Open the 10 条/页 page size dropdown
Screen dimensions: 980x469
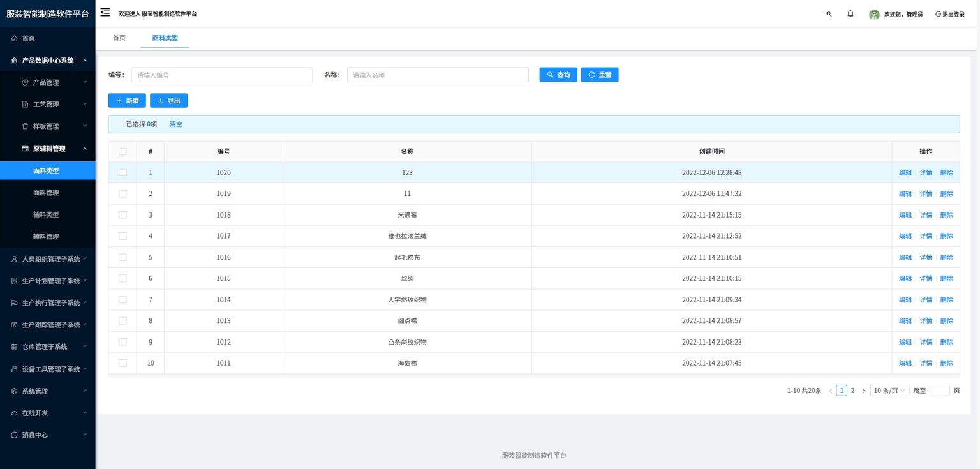889,391
